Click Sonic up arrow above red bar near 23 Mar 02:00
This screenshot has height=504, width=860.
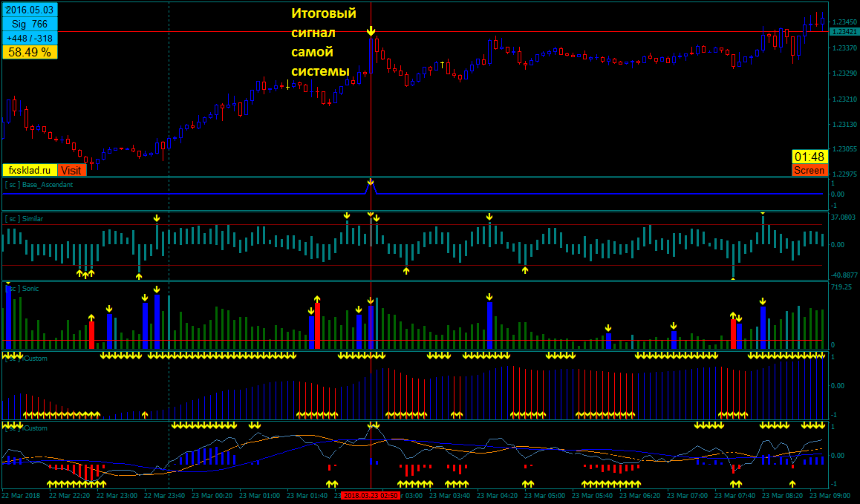[x=317, y=299]
